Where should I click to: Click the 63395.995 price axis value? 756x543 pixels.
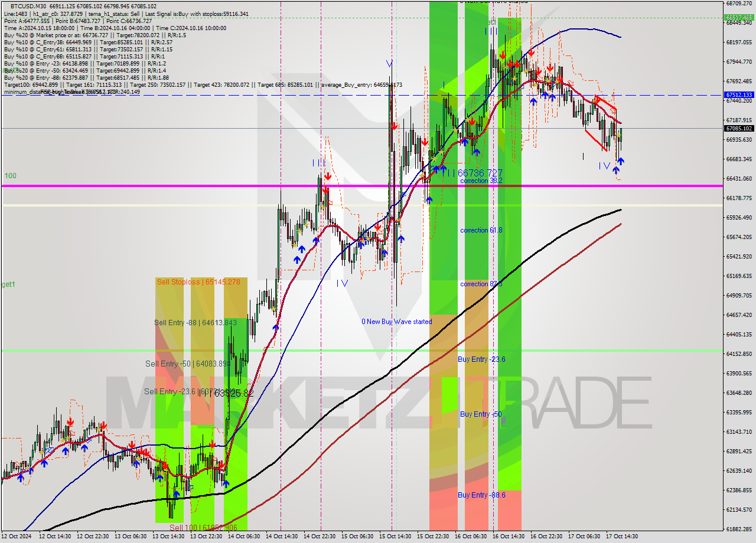739,412
